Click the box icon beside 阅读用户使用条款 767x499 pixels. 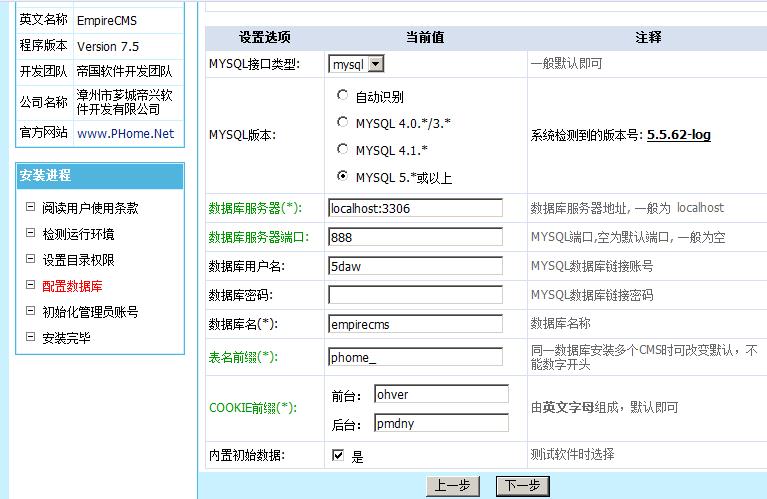[x=30, y=207]
